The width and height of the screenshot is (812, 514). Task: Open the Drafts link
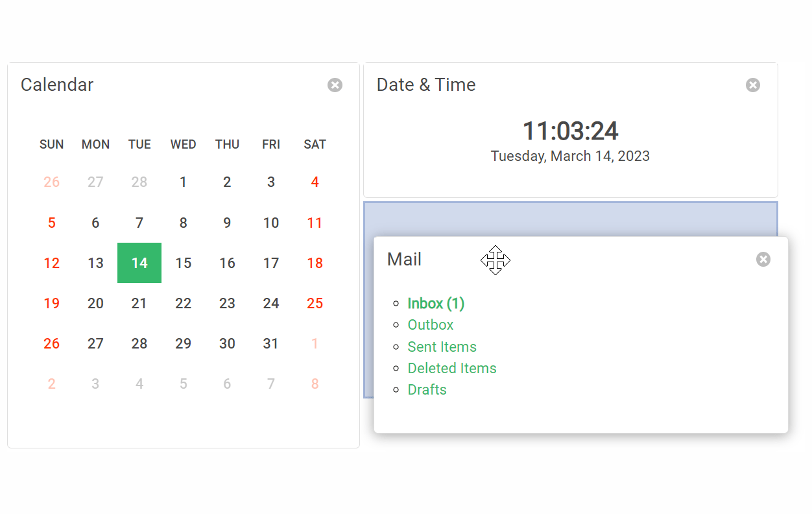[x=427, y=389]
